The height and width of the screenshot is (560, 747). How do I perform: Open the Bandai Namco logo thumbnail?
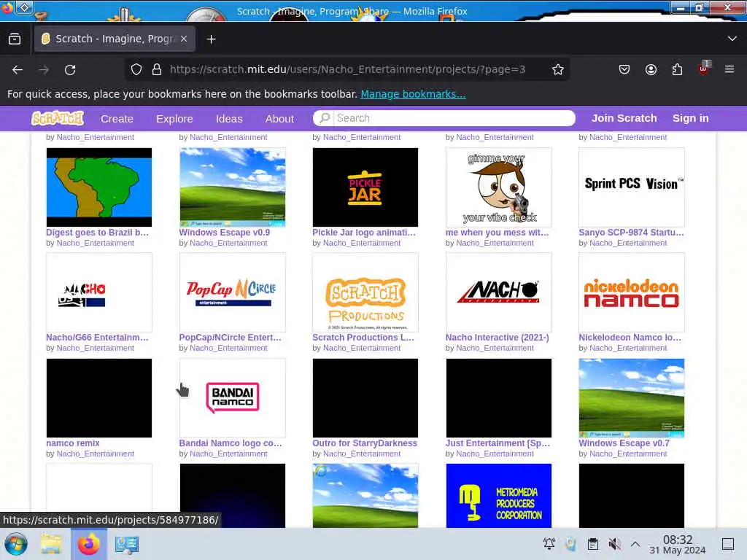click(233, 398)
